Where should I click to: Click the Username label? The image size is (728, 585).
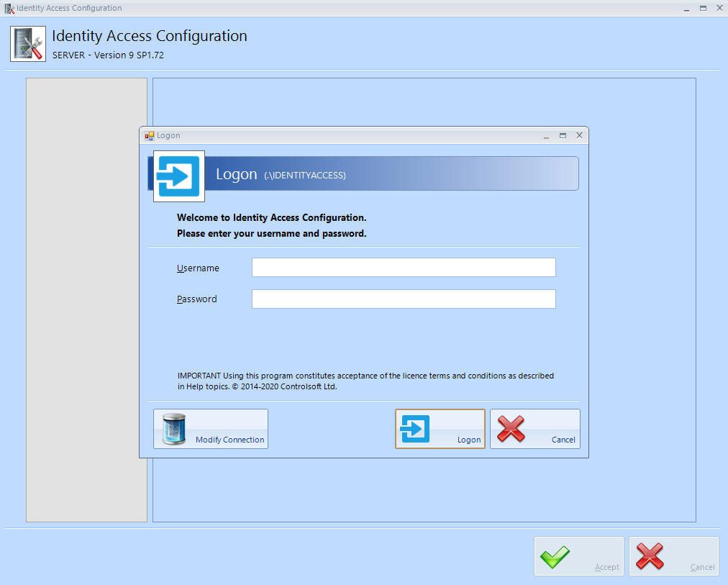198,268
